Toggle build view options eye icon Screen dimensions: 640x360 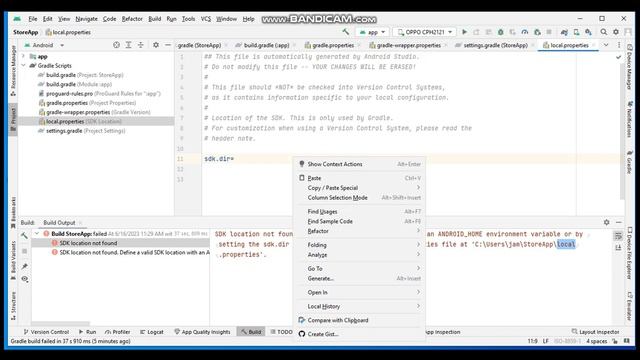click(x=24, y=279)
